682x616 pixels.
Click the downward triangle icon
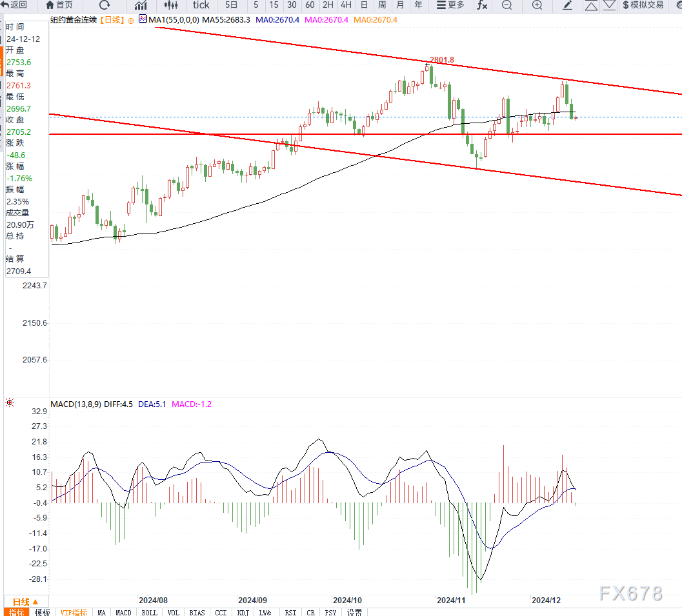[x=609, y=5]
